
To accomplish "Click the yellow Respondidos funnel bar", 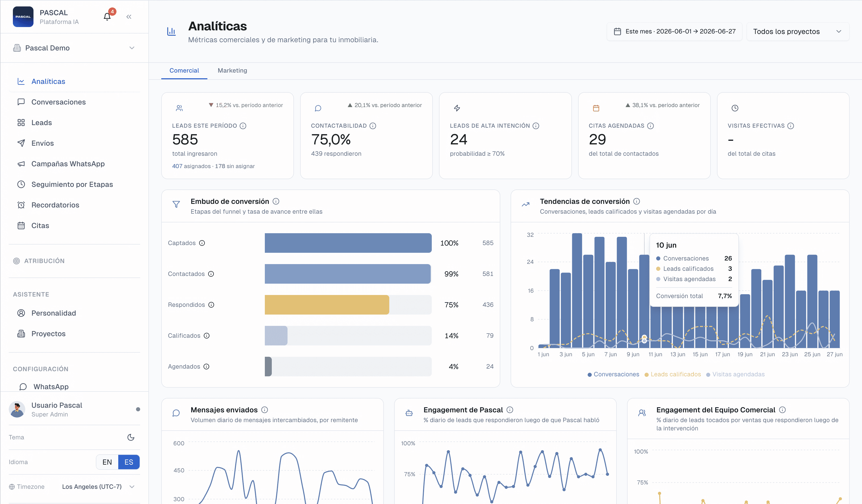I will [327, 305].
